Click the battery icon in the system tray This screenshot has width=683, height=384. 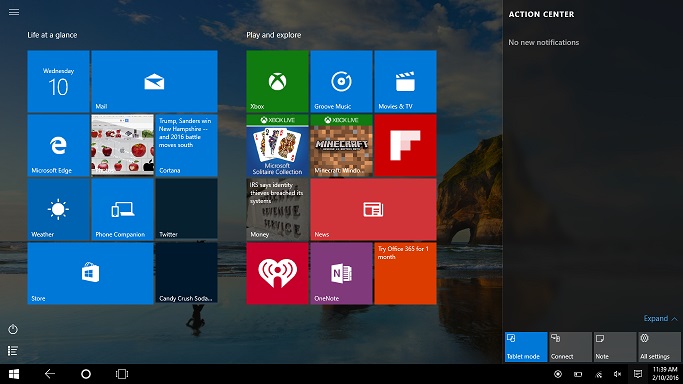(578, 374)
